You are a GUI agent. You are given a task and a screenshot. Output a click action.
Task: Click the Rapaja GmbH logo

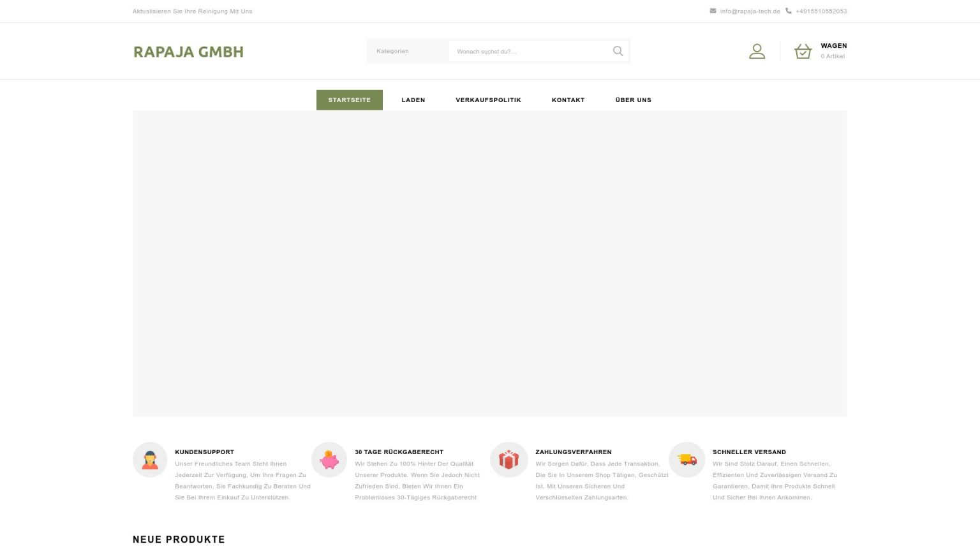tap(188, 52)
